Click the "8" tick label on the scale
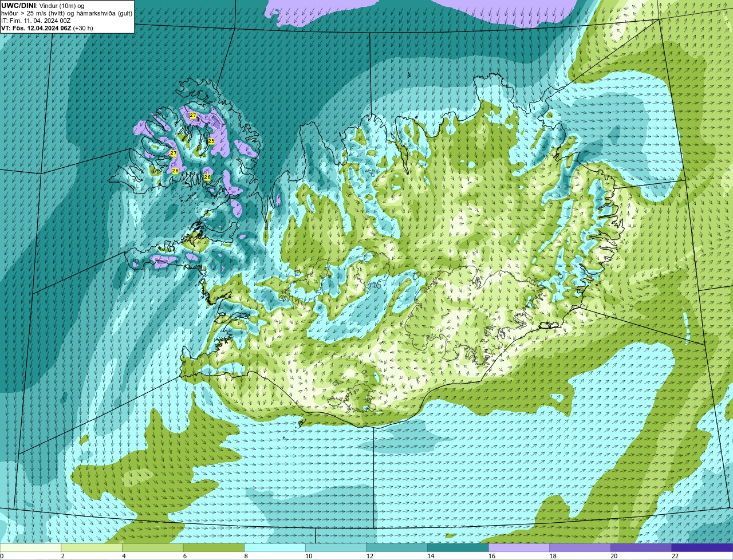The width and height of the screenshot is (733, 560). point(246,556)
